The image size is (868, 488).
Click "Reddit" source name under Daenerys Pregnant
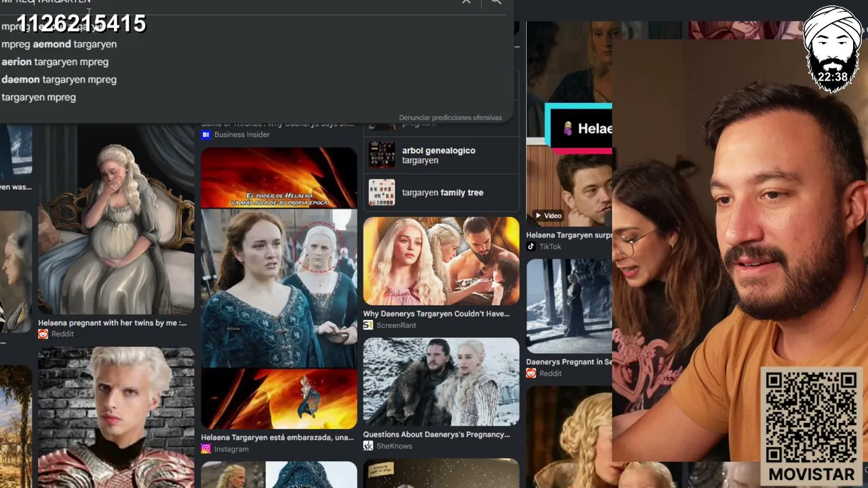point(551,373)
